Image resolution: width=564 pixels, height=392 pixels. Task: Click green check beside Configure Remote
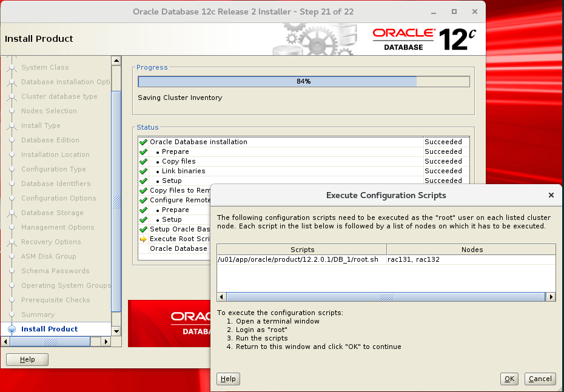click(143, 200)
